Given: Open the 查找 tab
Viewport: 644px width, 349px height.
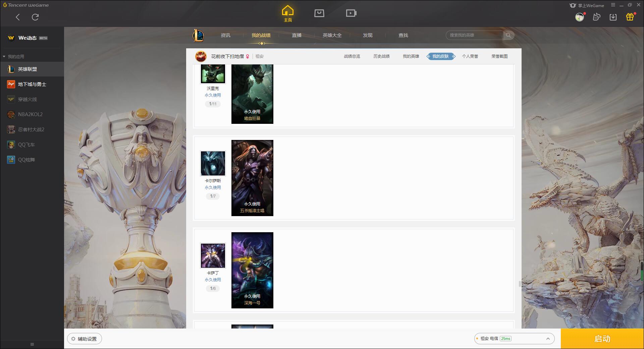Looking at the screenshot, I should point(403,35).
